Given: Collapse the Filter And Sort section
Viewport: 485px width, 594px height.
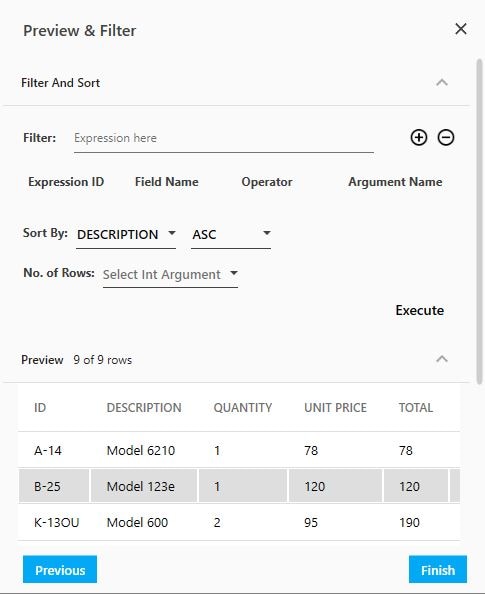Looking at the screenshot, I should click(x=442, y=82).
